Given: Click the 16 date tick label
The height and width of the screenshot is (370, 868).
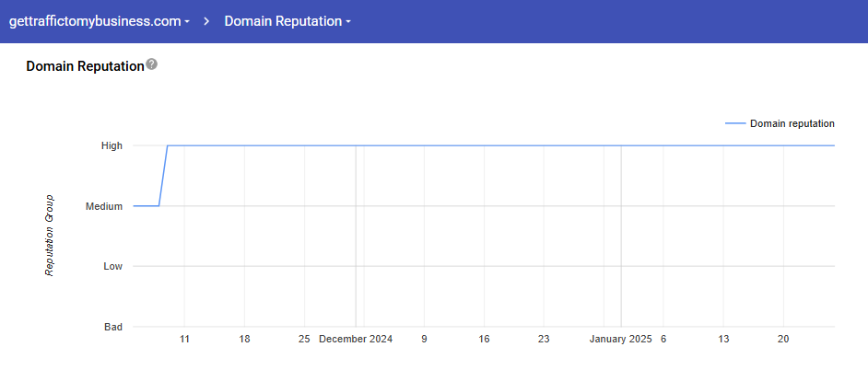Looking at the screenshot, I should [484, 340].
